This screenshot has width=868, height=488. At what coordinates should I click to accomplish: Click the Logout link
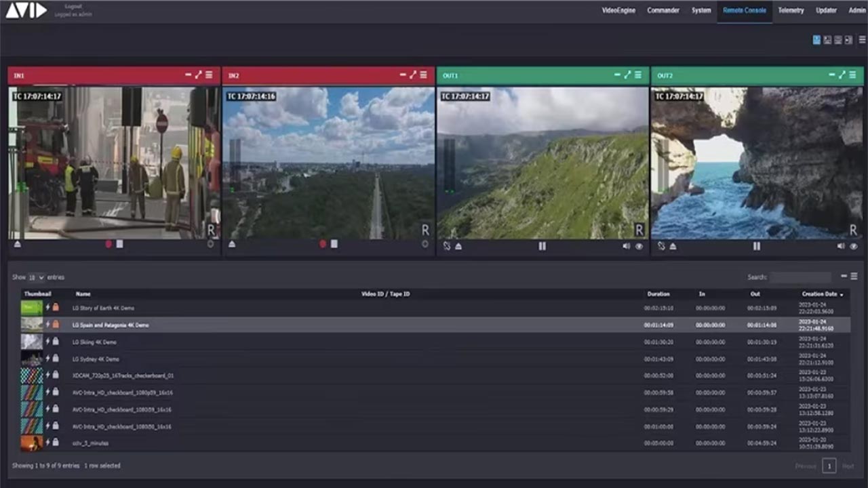[73, 8]
